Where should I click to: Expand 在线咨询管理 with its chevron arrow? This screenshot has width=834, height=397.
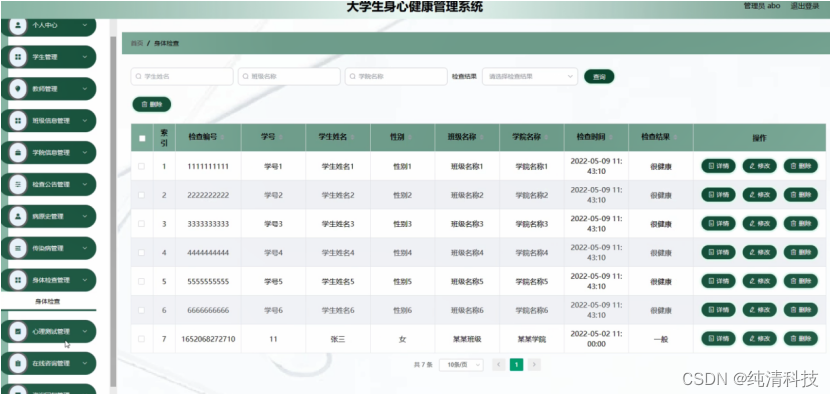[85, 363]
